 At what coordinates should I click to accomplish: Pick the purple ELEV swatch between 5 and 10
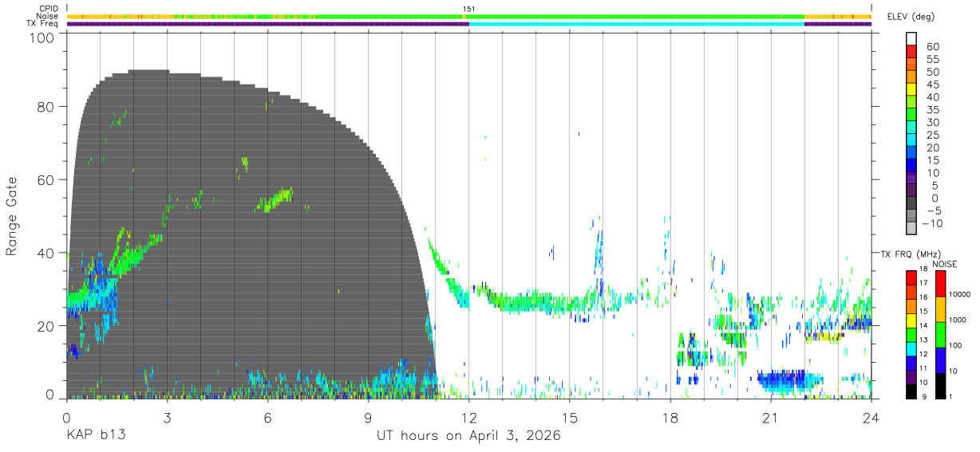[912, 179]
